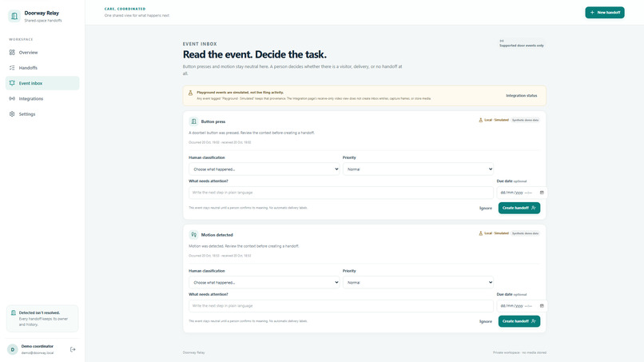644x362 pixels.
Task: Click the Demo coordinator name
Action: pos(38,346)
